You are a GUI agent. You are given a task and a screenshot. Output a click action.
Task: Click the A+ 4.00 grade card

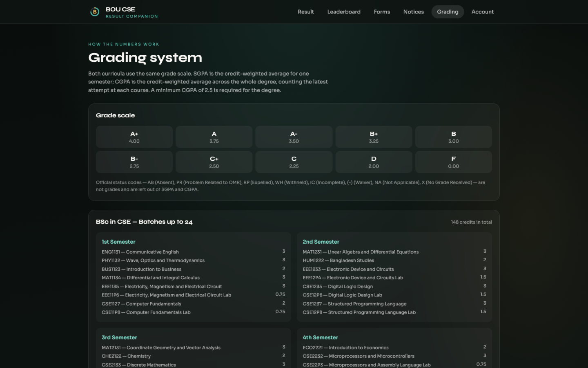point(134,137)
